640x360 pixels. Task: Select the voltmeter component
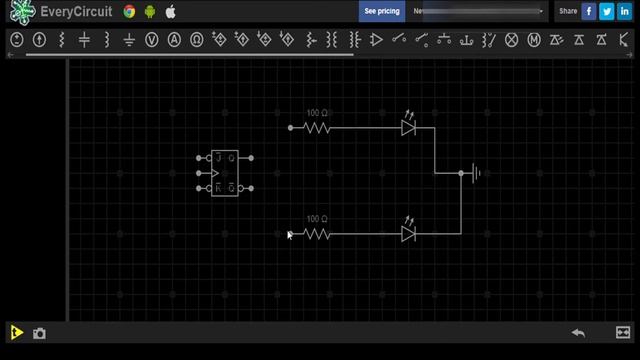click(x=151, y=40)
